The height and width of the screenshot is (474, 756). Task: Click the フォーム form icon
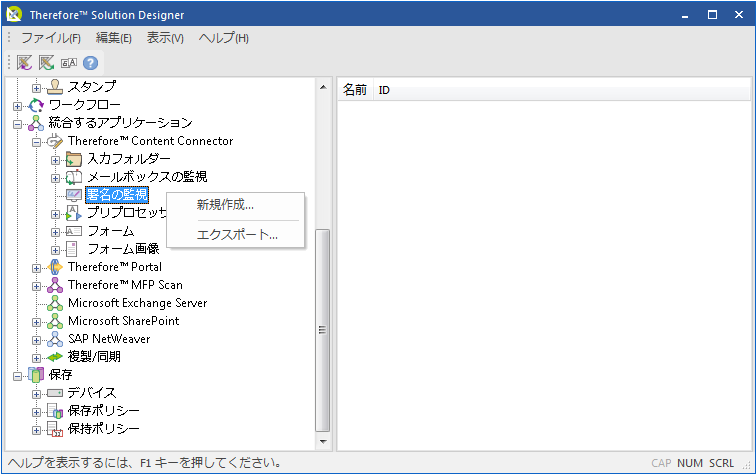point(74,231)
